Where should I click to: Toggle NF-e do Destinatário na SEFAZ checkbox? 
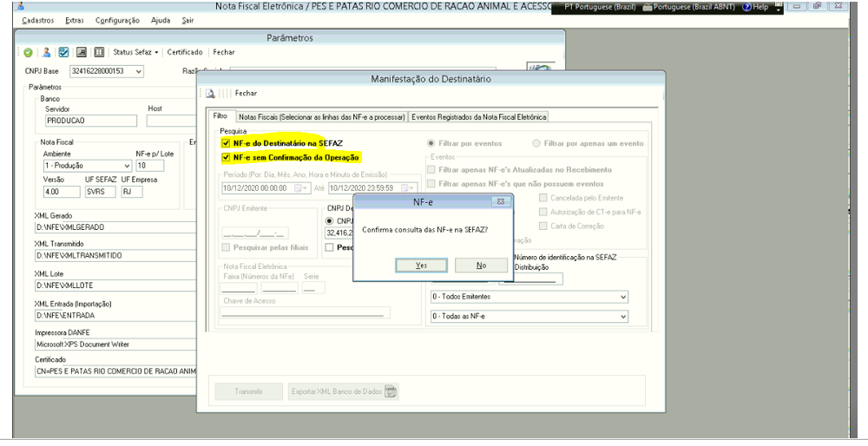[x=226, y=143]
